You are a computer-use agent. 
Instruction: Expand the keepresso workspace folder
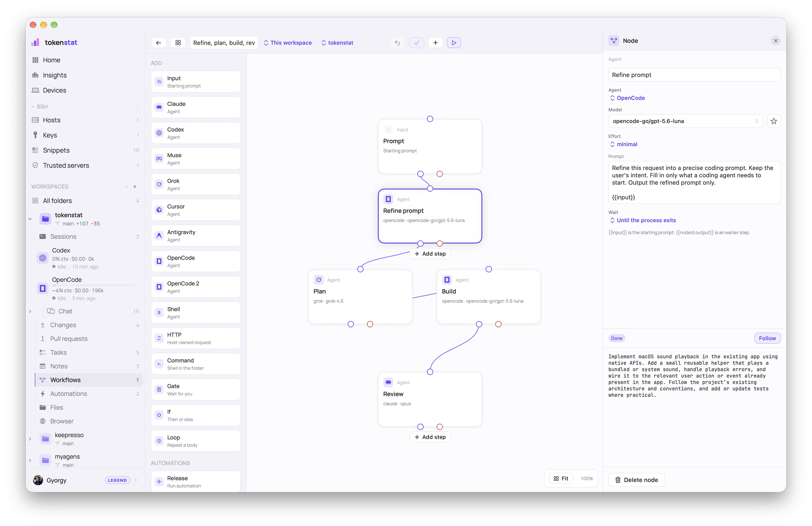(x=30, y=439)
